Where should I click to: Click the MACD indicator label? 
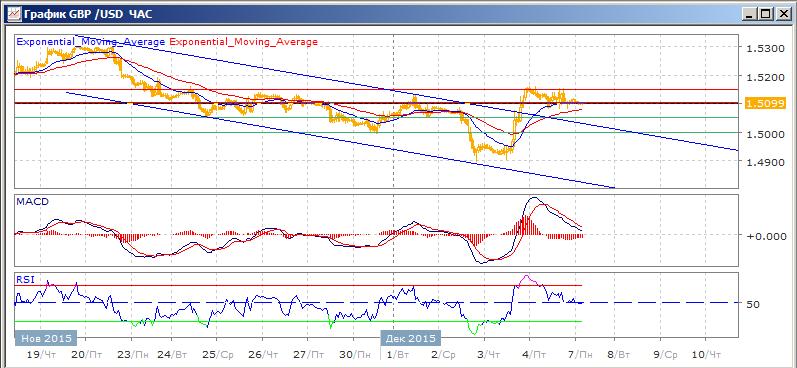(x=32, y=202)
